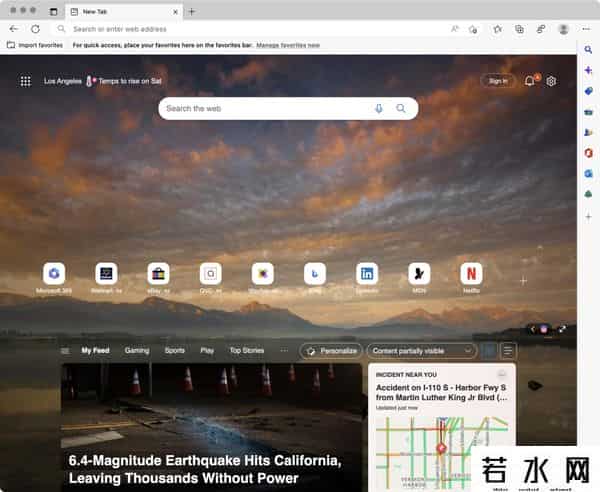Show more feed categories via ellipsis
Viewport: 600px width, 492px height.
click(x=284, y=350)
